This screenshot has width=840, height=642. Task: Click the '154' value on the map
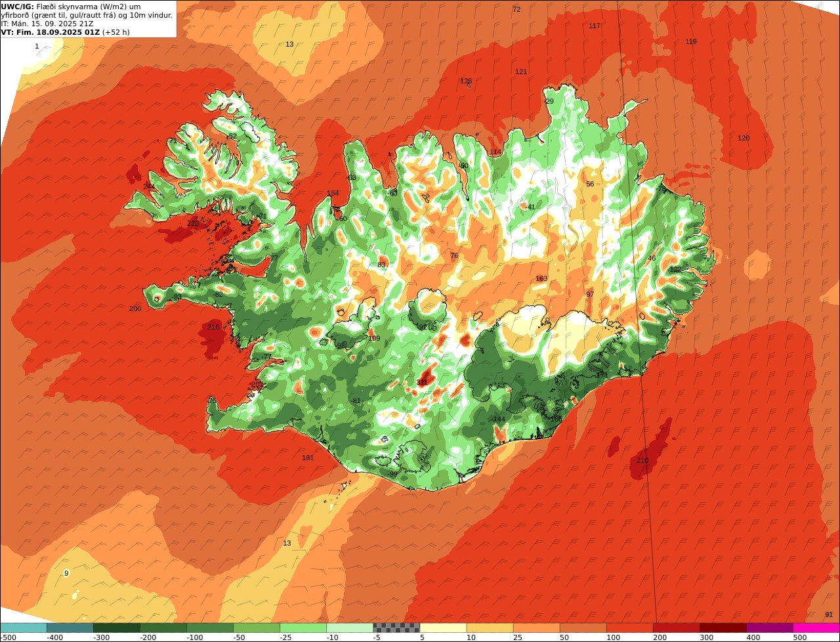pos(333,194)
